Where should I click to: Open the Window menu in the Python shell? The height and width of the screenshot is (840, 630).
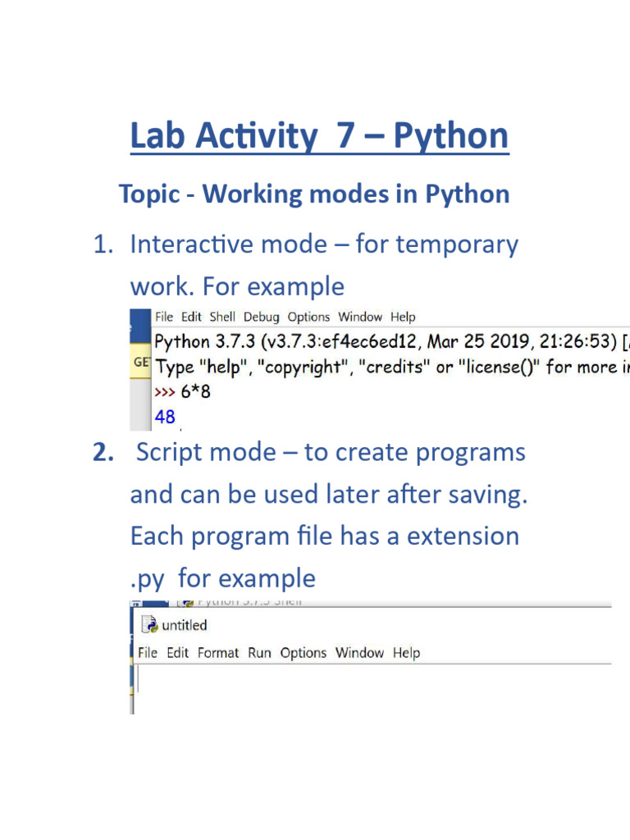(360, 317)
